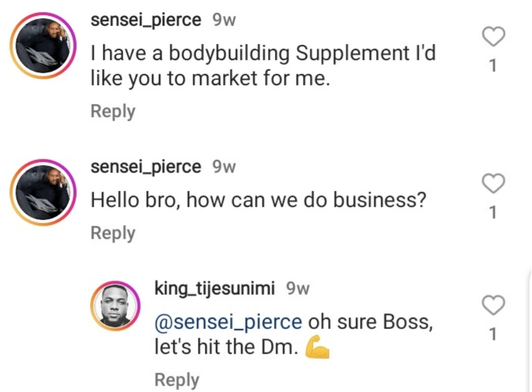The width and height of the screenshot is (532, 392).
Task: Select the "let's hit the Dm" reply text
Action: [226, 348]
